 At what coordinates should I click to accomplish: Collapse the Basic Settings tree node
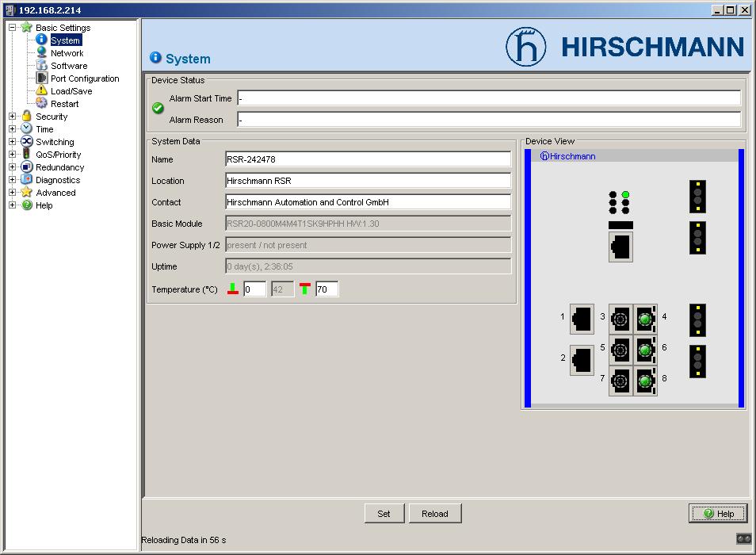[12, 28]
